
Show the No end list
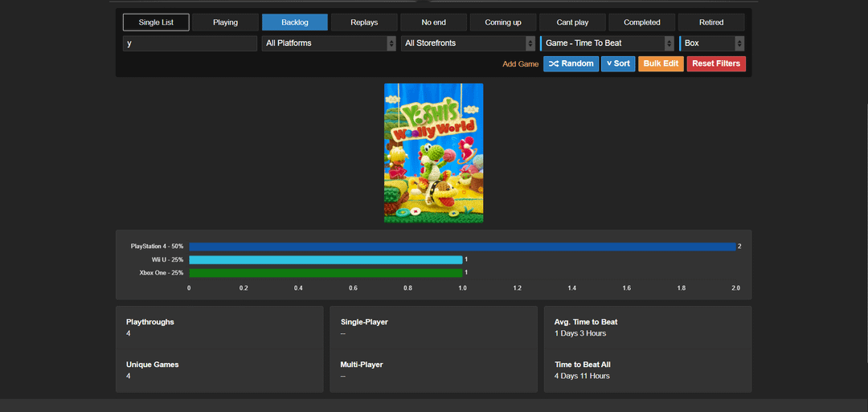pos(433,22)
